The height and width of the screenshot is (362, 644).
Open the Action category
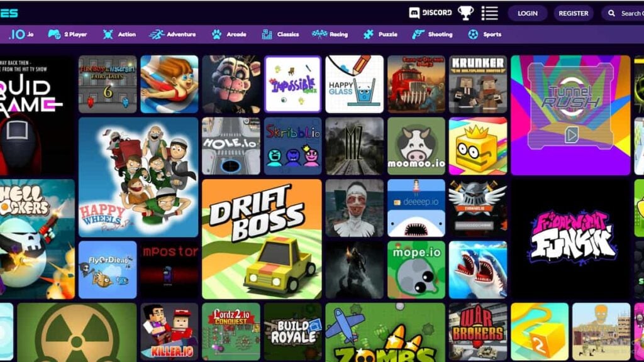point(119,35)
